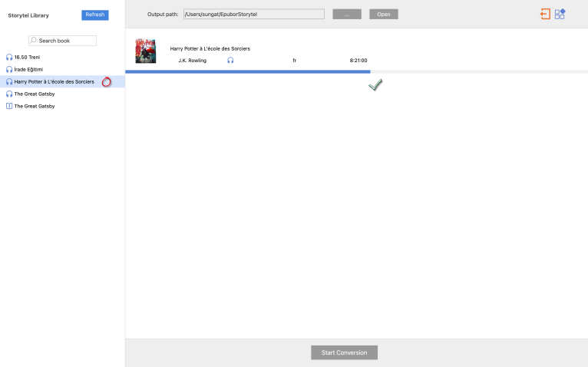Open the apps grid icon
588x367 pixels.
pyautogui.click(x=560, y=15)
